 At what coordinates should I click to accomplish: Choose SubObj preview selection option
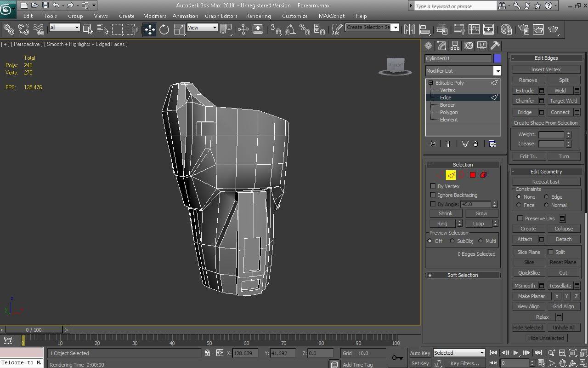pyautogui.click(x=452, y=241)
